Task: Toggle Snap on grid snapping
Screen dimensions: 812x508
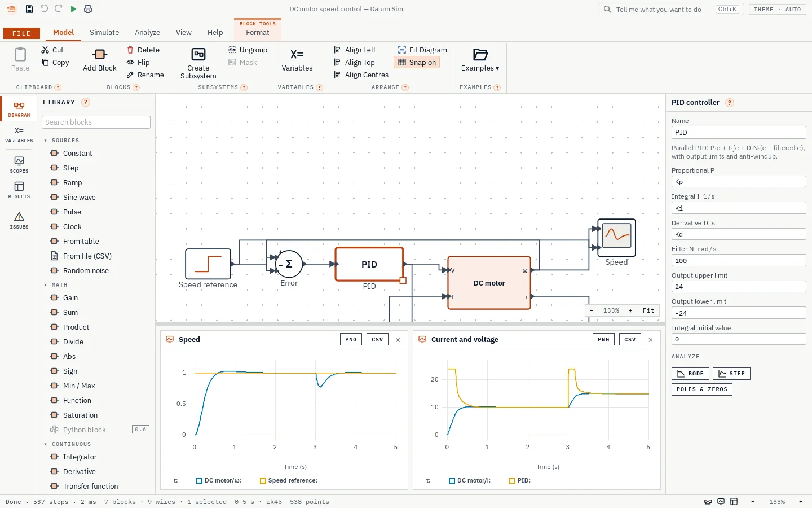Action: tap(417, 63)
